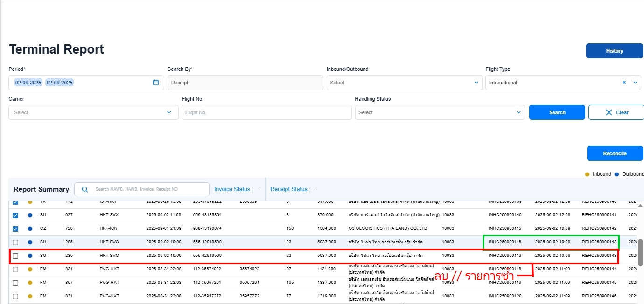Screen dimensions: 644x304
Task: Click the blue outbound dot on row OZ 726
Action: click(30, 229)
